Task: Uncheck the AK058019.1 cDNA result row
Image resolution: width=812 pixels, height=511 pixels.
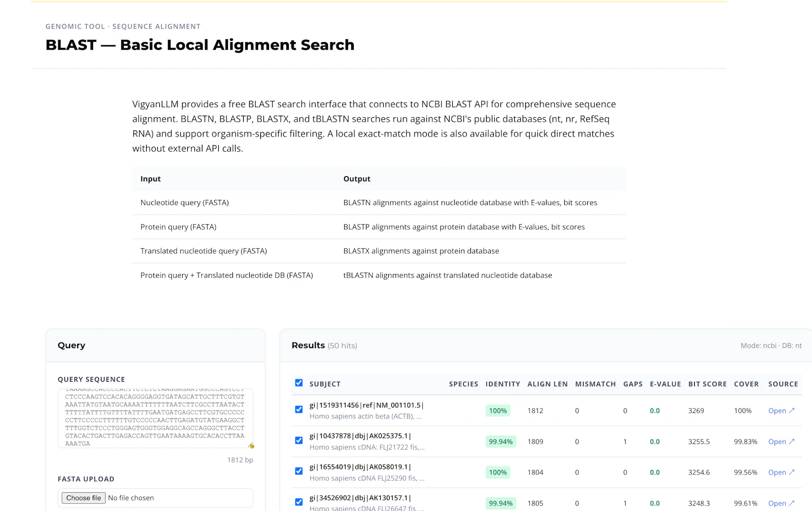Action: (299, 471)
